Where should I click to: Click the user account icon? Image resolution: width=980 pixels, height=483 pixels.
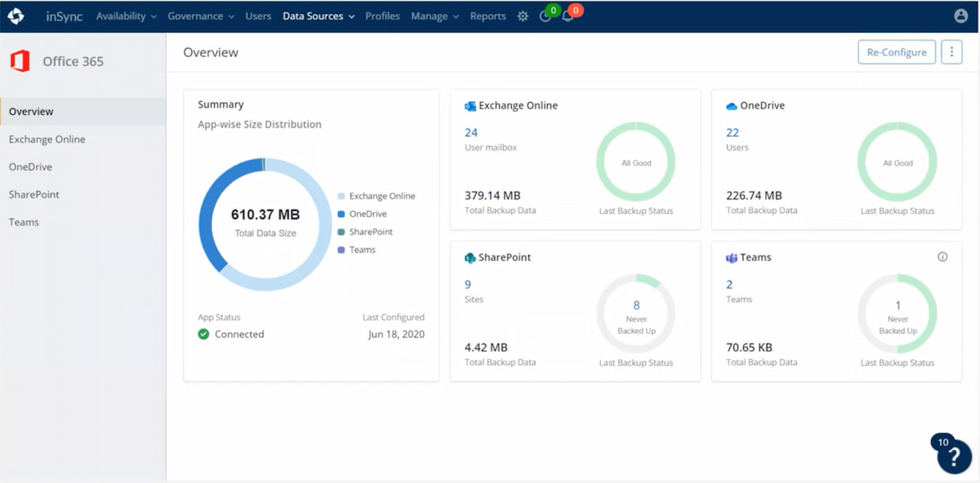tap(960, 16)
